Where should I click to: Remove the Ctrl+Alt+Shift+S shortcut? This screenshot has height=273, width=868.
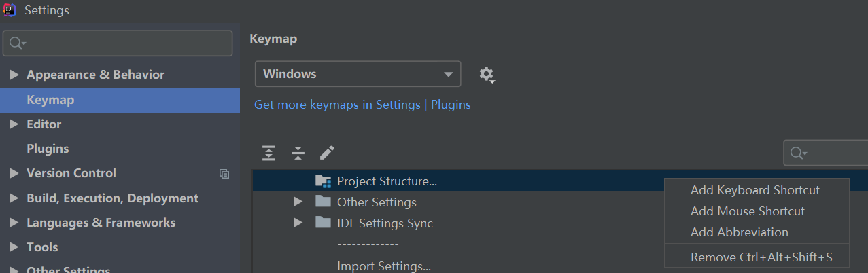761,257
